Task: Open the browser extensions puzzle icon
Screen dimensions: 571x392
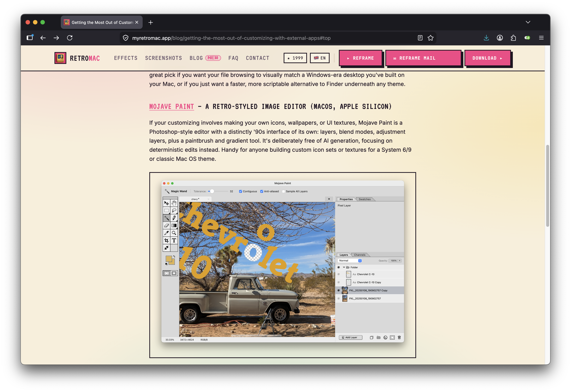Action: [513, 38]
